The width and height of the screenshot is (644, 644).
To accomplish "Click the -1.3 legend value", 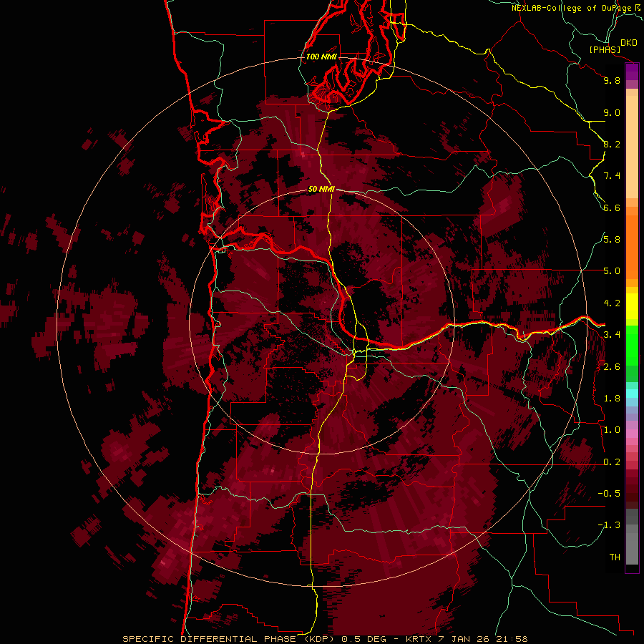I will [609, 525].
